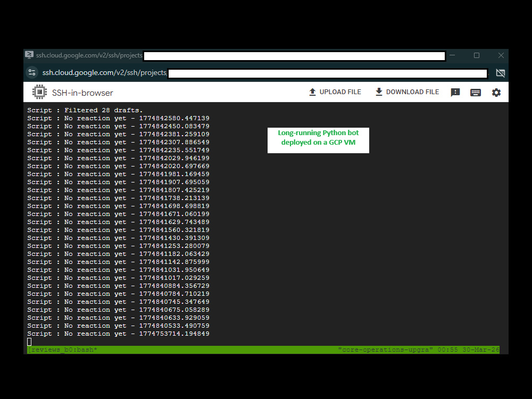
Task: Click the log line ending 1774842450.083479
Action: pyautogui.click(x=119, y=126)
